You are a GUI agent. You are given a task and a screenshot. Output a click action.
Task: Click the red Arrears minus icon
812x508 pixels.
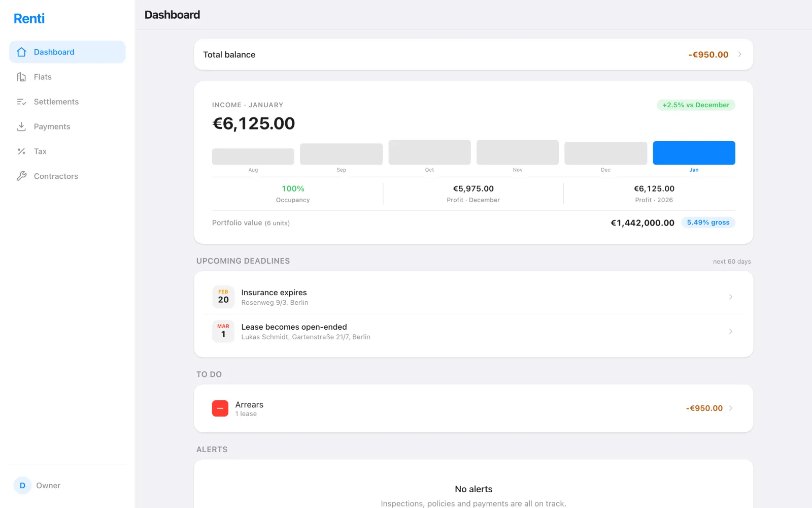(220, 408)
